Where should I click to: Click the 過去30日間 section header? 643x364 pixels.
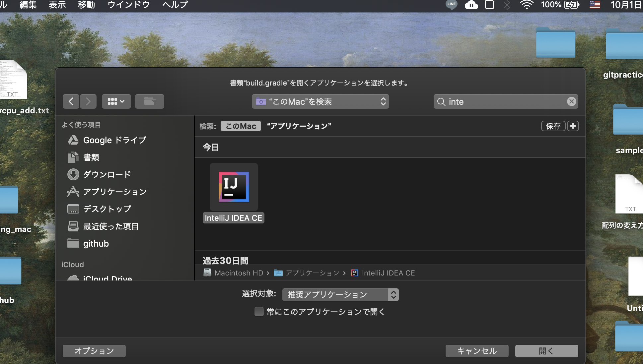pyautogui.click(x=225, y=260)
